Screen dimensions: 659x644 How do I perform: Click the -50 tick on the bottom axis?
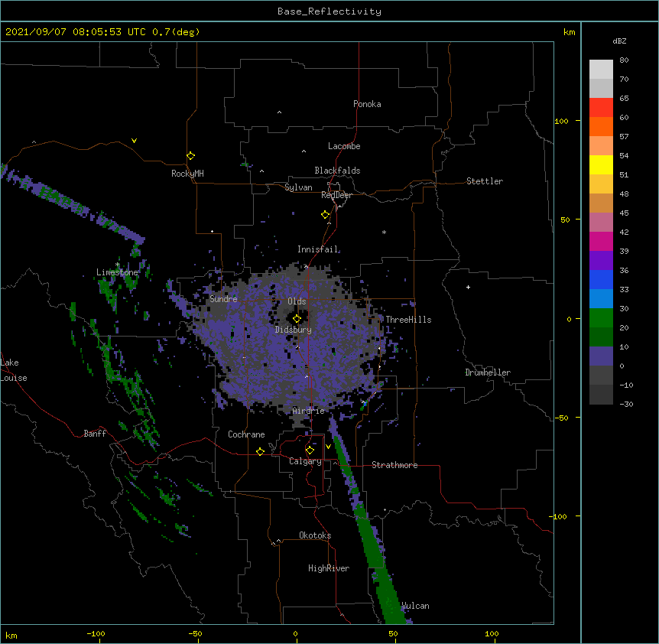pyautogui.click(x=195, y=633)
